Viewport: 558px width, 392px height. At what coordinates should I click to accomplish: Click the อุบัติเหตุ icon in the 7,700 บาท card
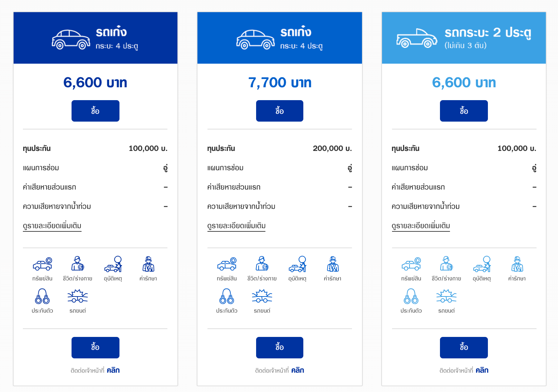tap(297, 264)
